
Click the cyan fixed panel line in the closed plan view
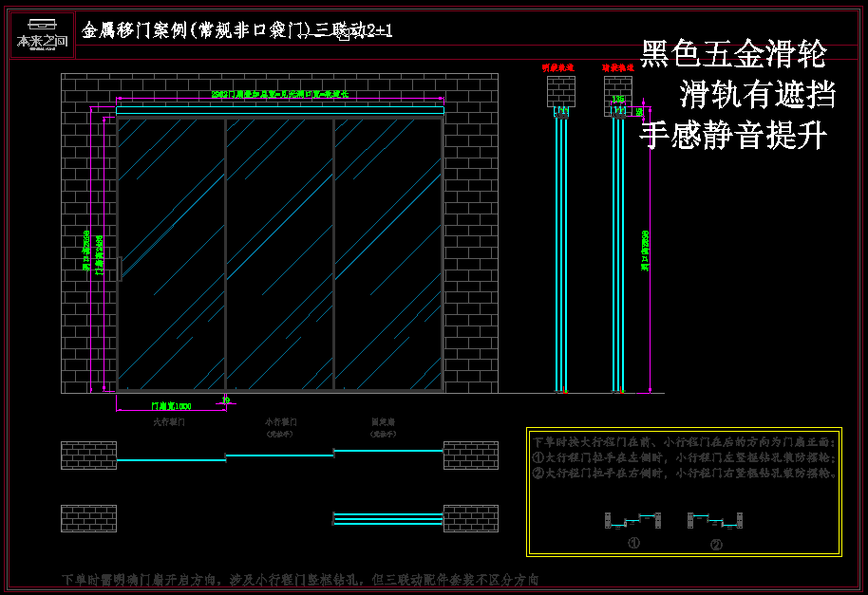coord(388,451)
